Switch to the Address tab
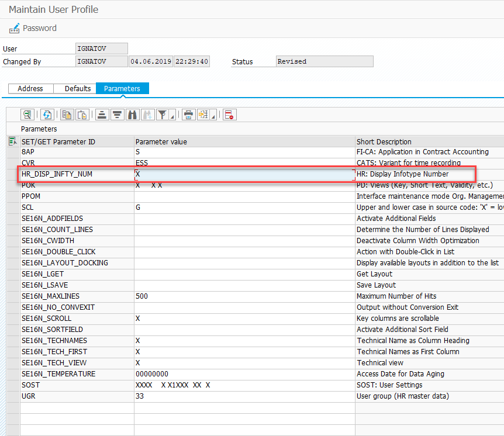504x436 pixels. (x=30, y=88)
